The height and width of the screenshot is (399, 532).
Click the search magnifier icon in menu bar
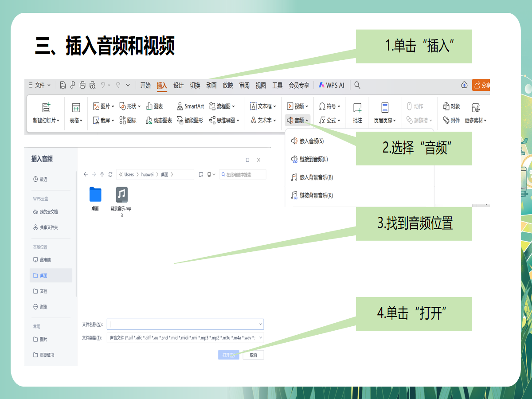[x=357, y=85]
